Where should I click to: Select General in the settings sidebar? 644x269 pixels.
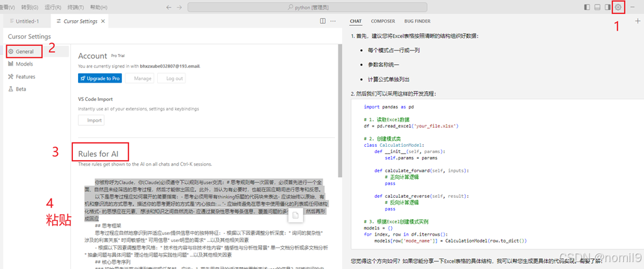25,52
